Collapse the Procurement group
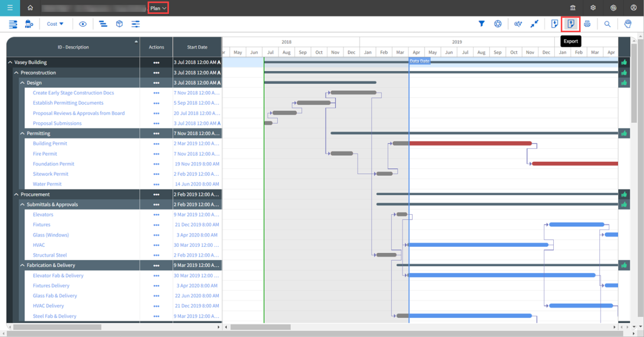 click(16, 194)
